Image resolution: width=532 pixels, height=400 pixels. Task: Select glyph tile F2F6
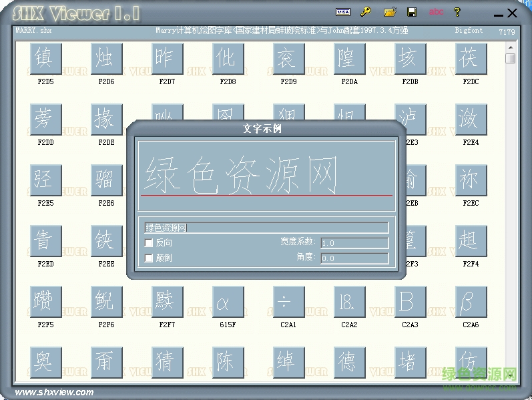[x=106, y=302]
